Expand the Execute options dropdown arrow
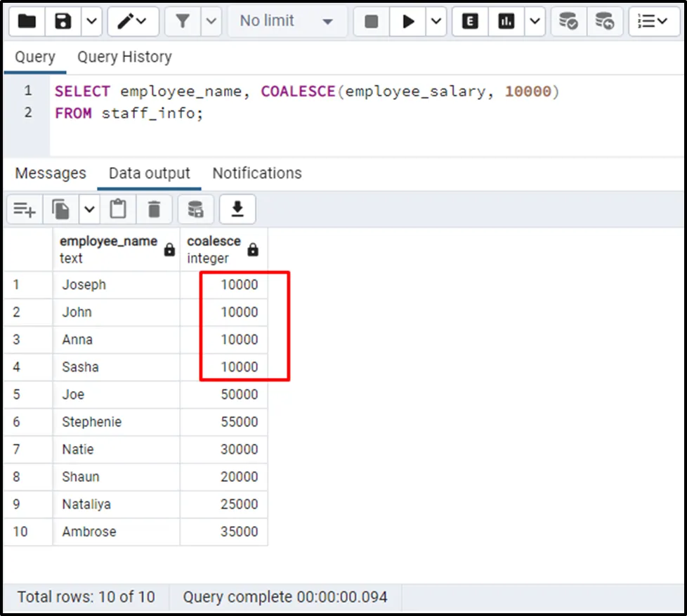The image size is (687, 616). point(437,21)
